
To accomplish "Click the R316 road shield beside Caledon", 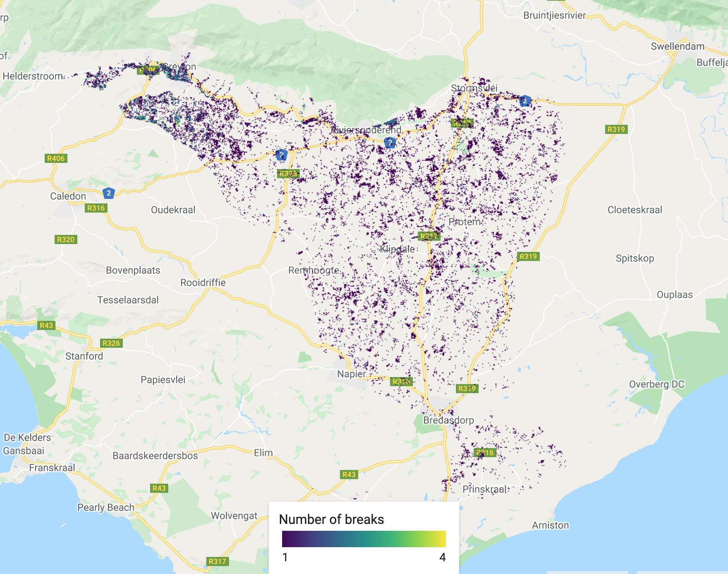I will tap(96, 208).
